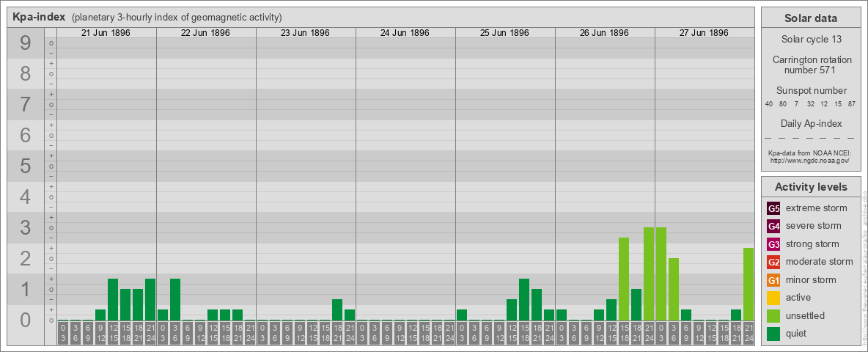This screenshot has width=868, height=352.
Task: Click the 27 Jun 0–3 unsettled bar
Action: (x=661, y=274)
